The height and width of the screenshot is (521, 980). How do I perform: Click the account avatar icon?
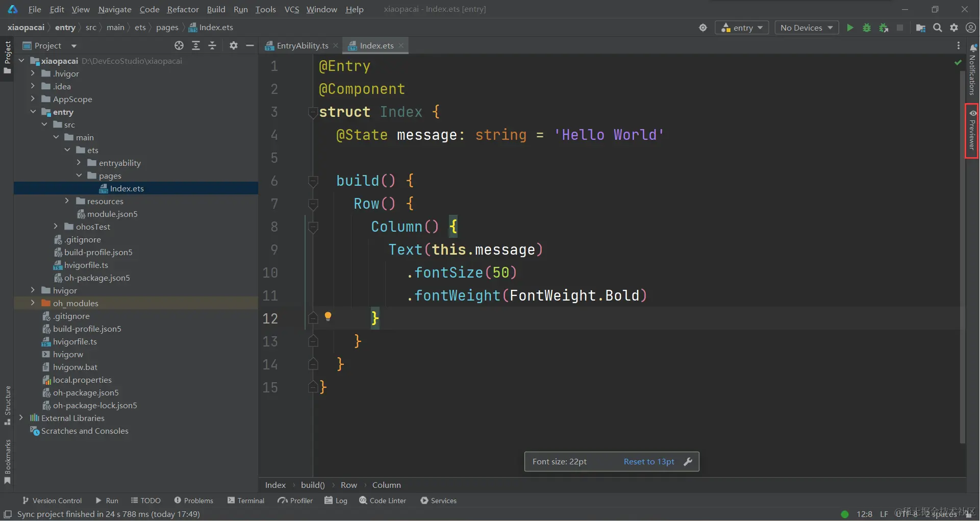point(971,28)
